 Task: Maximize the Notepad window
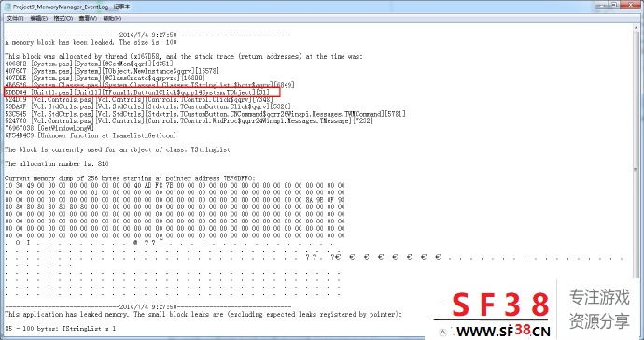click(613, 5)
